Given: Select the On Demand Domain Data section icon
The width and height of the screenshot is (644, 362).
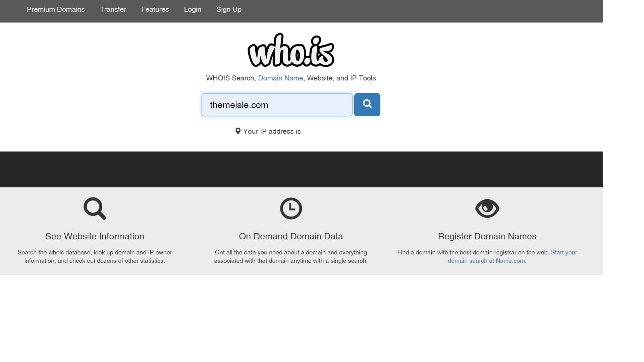Looking at the screenshot, I should (290, 208).
